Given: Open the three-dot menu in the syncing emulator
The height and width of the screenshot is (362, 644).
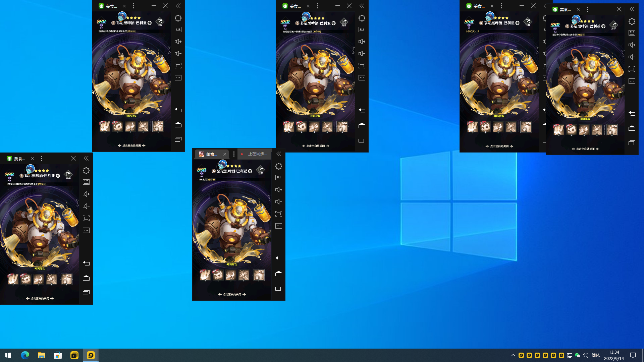Looking at the screenshot, I should [234, 154].
